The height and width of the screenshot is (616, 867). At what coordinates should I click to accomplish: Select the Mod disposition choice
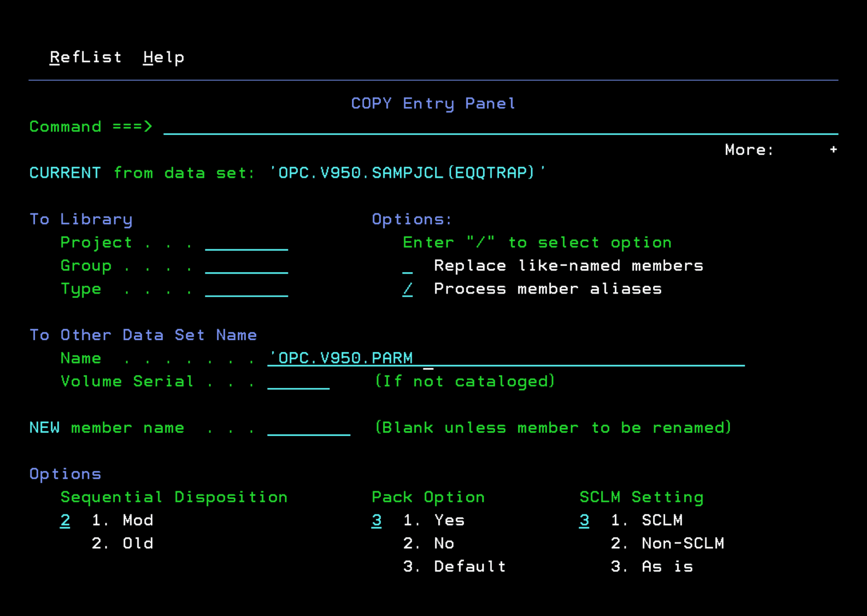coord(137,521)
